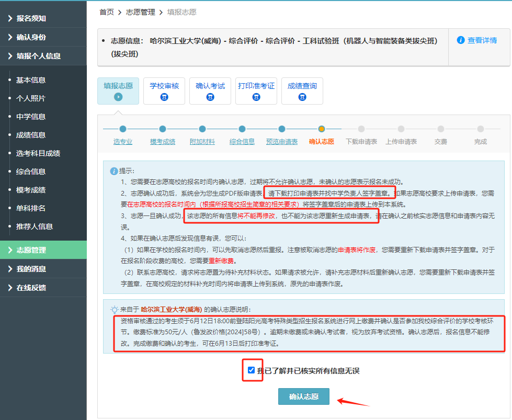The image size is (512, 420).
Task: Click the 确认志愿 button
Action: (304, 396)
